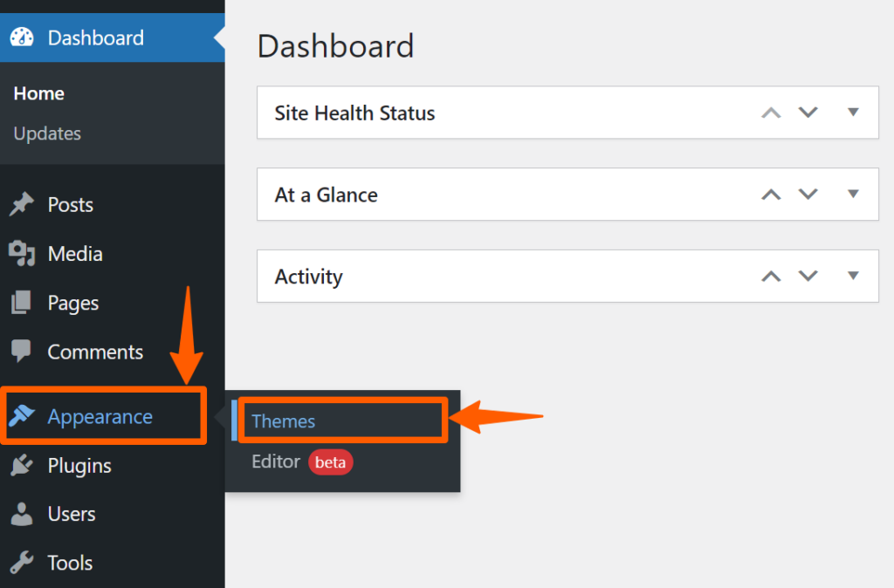Click the Appearance paintbrush icon
The height and width of the screenshot is (588, 894).
click(22, 417)
